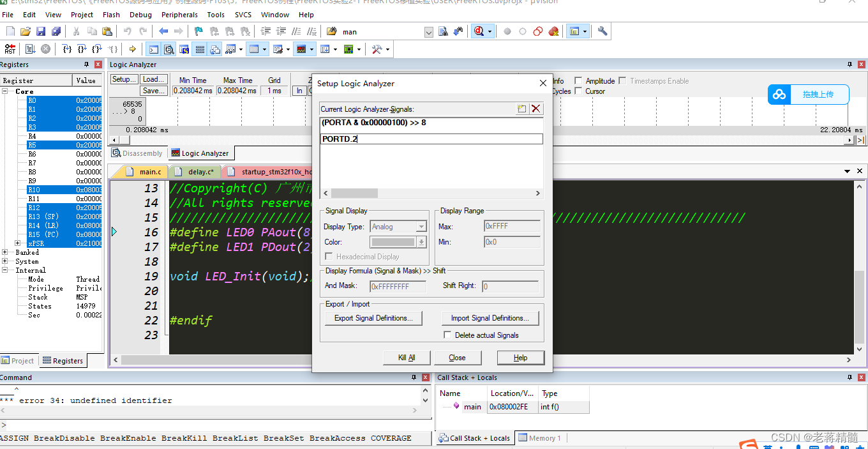Click the Run icon in debug toolbar
The height and width of the screenshot is (449, 868).
(x=30, y=49)
